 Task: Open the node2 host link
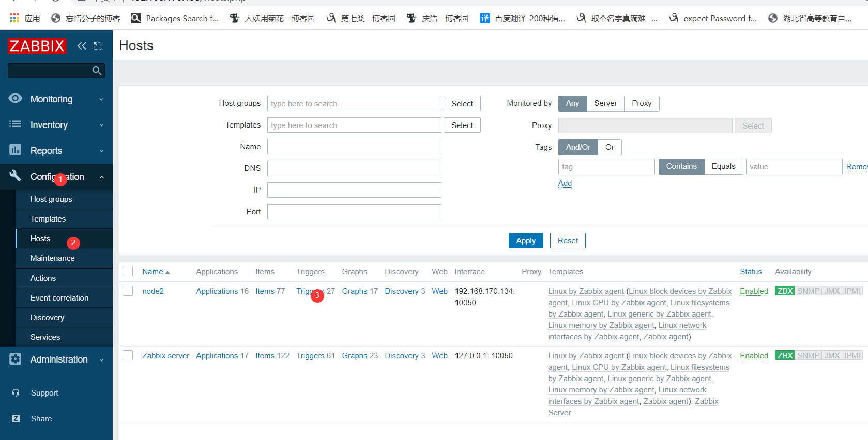(153, 291)
